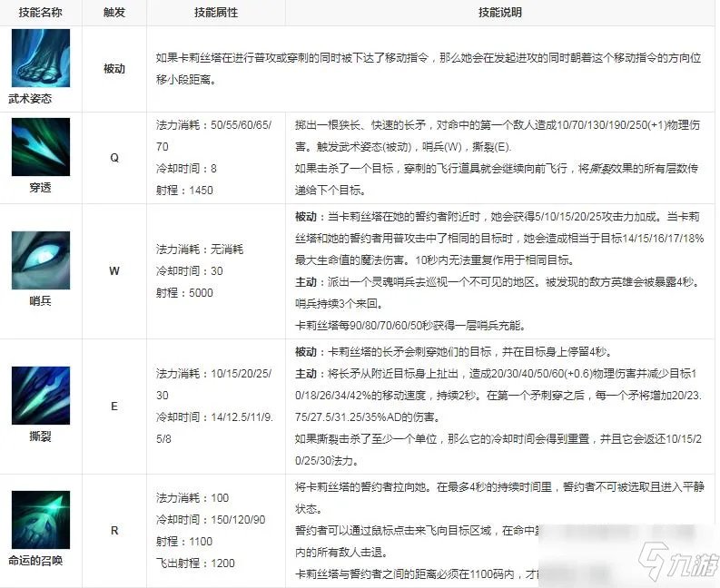The image size is (720, 588).
Task: Click 射程：5000 text
Action: point(184,292)
